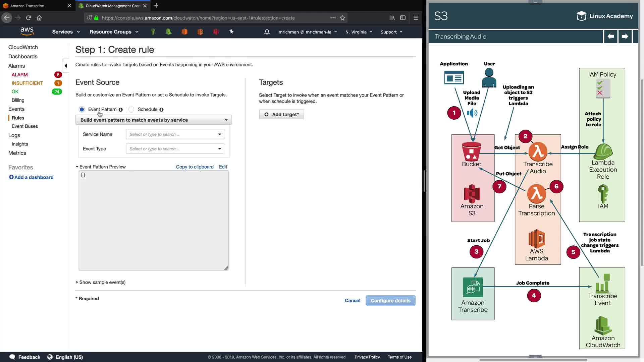
Task: Select the Schedule radio button
Action: pos(131,109)
